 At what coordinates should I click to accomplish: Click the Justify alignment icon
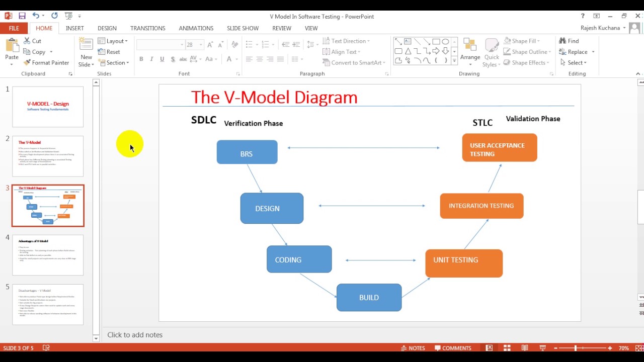[281, 59]
